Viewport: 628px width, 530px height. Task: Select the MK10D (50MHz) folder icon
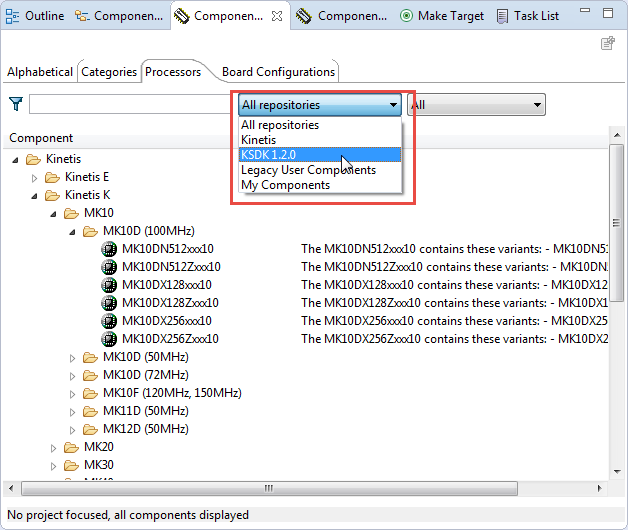tap(91, 357)
